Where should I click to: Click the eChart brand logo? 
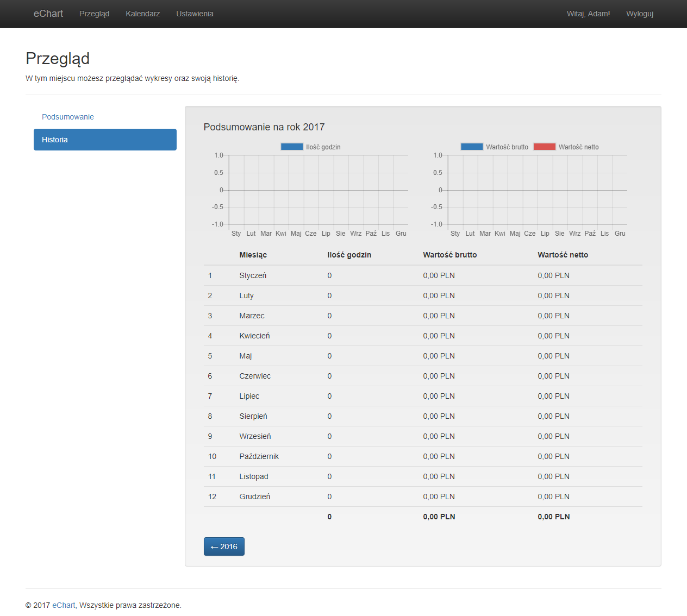pos(48,14)
